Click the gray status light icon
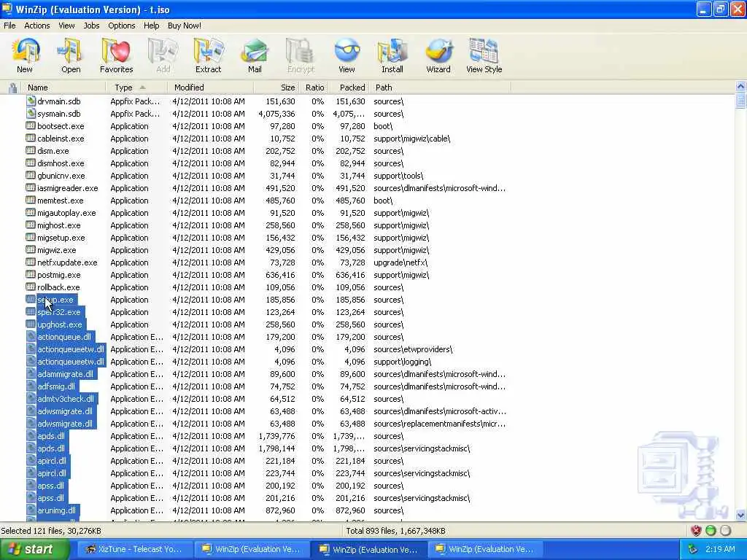Screen dimensions: 747x560 [726, 531]
